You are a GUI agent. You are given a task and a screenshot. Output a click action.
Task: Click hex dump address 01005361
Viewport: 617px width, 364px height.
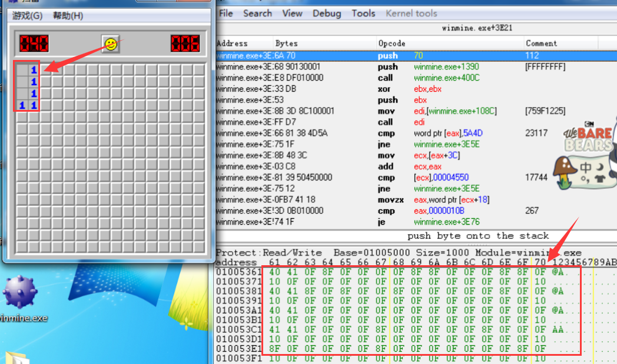coord(239,272)
